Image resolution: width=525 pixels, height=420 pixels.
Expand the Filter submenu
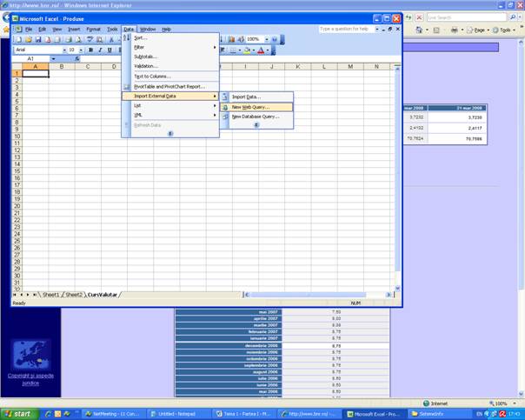(170, 47)
